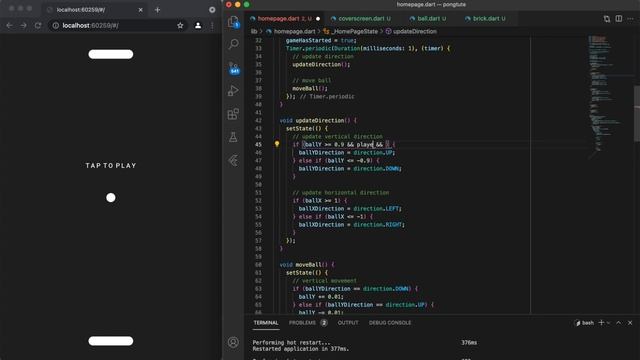
Task: Open the Chrome three-dot menu
Action: tap(212, 25)
